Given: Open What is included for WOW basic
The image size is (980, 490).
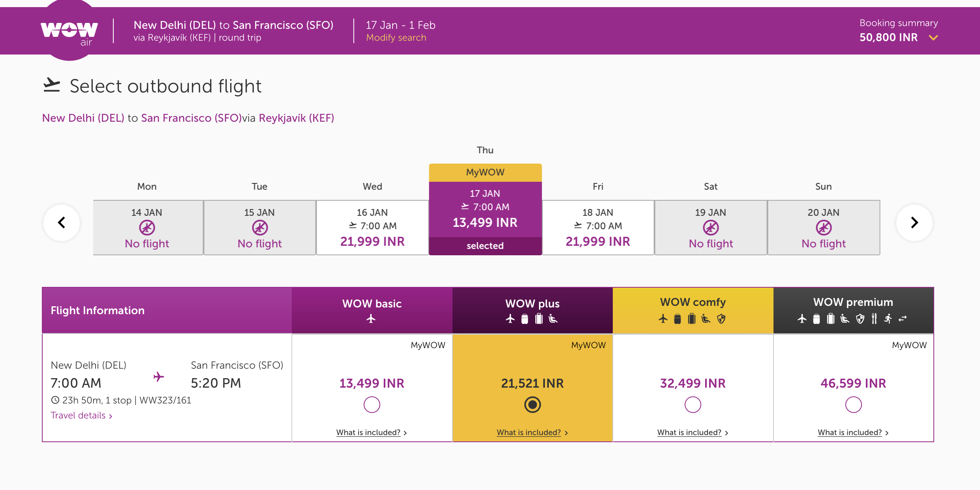Looking at the screenshot, I should pos(372,432).
